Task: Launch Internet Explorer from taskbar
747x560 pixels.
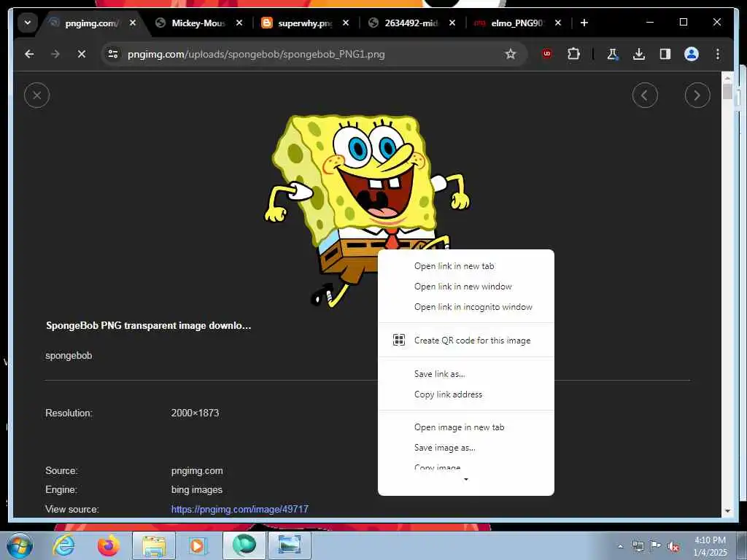Action: 64,545
